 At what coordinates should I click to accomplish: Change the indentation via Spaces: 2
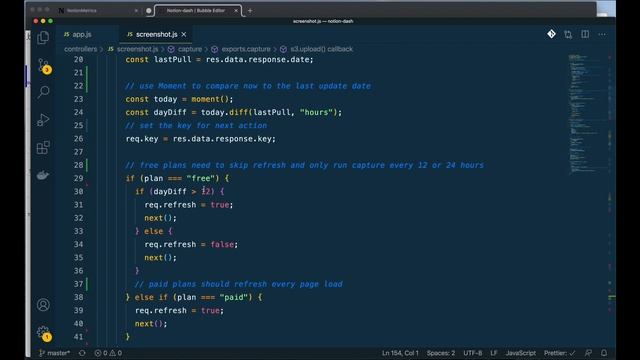(441, 353)
